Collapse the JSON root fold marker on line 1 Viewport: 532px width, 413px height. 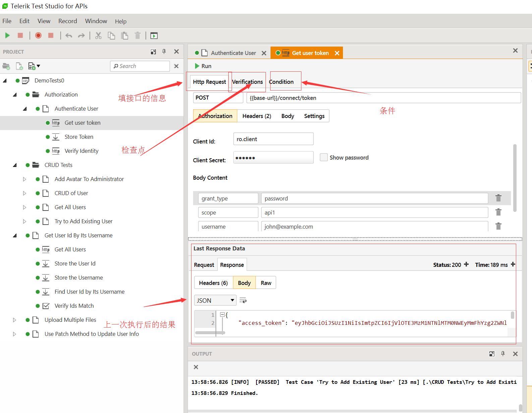(222, 314)
